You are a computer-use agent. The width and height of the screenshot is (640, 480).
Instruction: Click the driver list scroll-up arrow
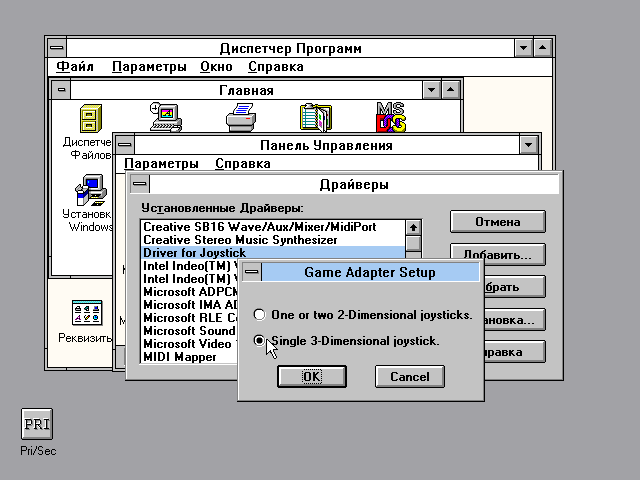(413, 227)
